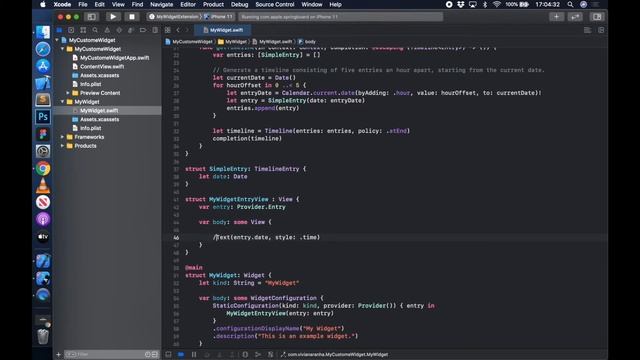This screenshot has width=640, height=360.
Task: Open the Navigate menu
Action: (161, 4)
